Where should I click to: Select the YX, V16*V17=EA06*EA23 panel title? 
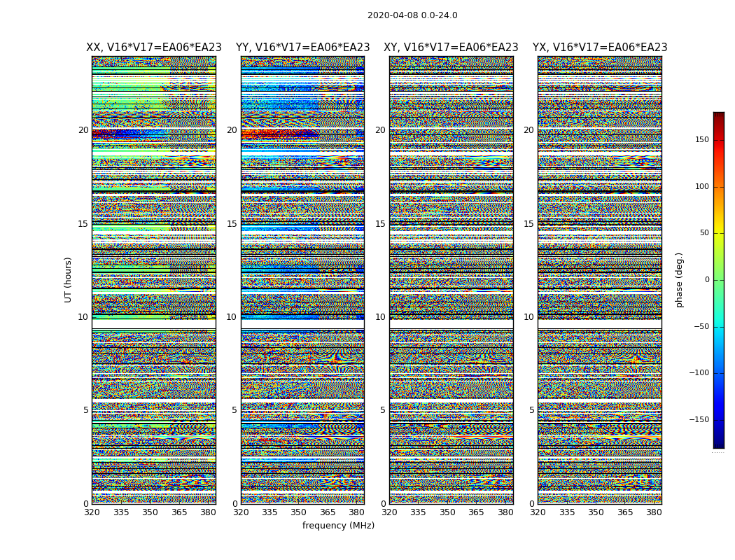pyautogui.click(x=600, y=48)
